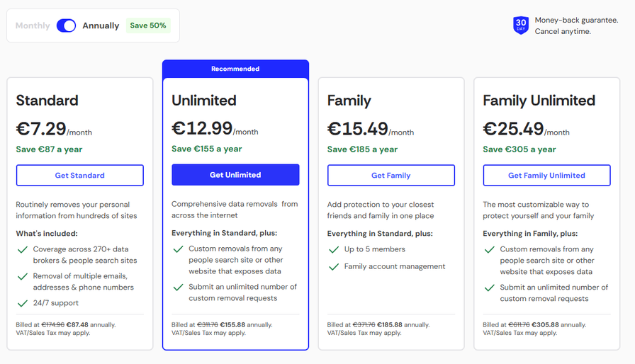Click the Standard plan title
Viewport: 635px width, 364px height.
click(47, 101)
